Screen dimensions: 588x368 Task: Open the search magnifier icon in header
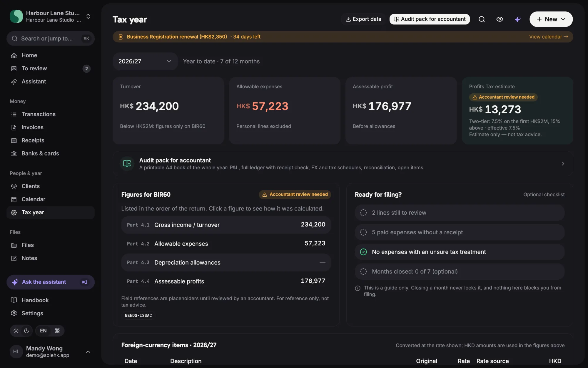(482, 19)
